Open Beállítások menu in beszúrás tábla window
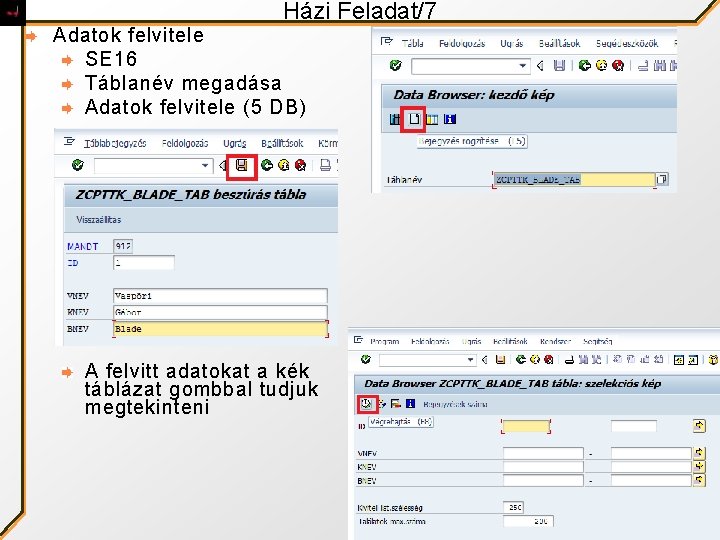 (x=282, y=143)
